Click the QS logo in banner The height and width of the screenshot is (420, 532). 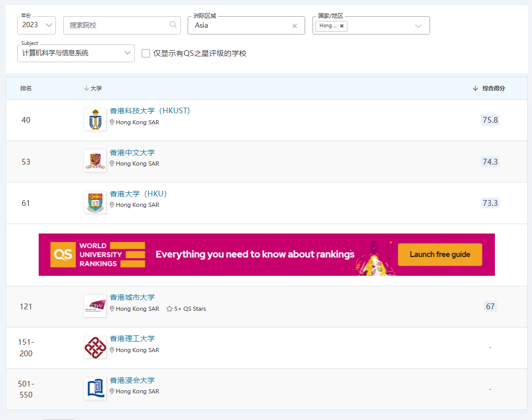[x=63, y=255]
